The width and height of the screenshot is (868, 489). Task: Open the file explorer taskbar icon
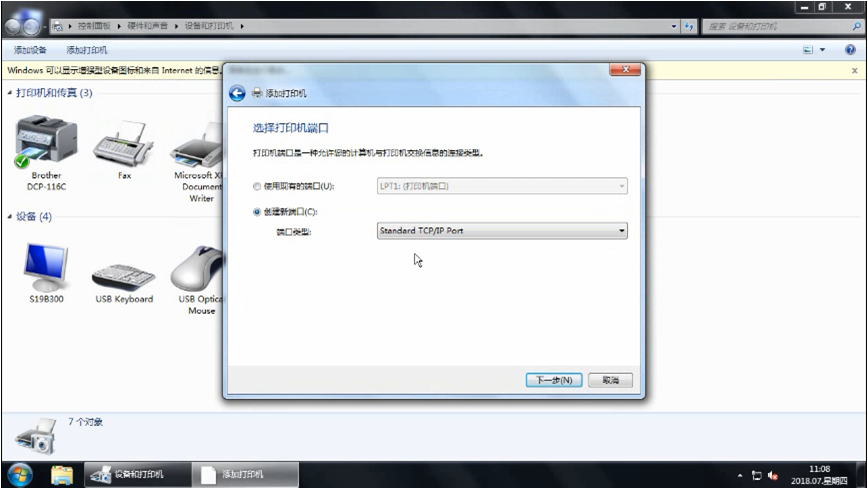coord(61,475)
